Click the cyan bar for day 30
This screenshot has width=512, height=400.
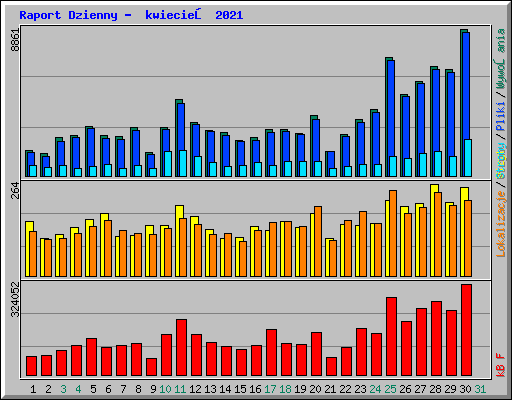[468, 158]
